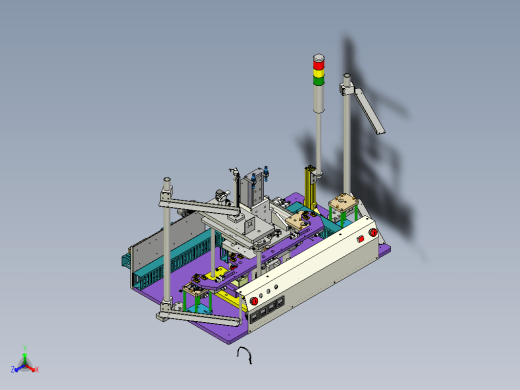Select the angled gray bracket on the tall post
The image size is (520, 390).
click(x=369, y=111)
